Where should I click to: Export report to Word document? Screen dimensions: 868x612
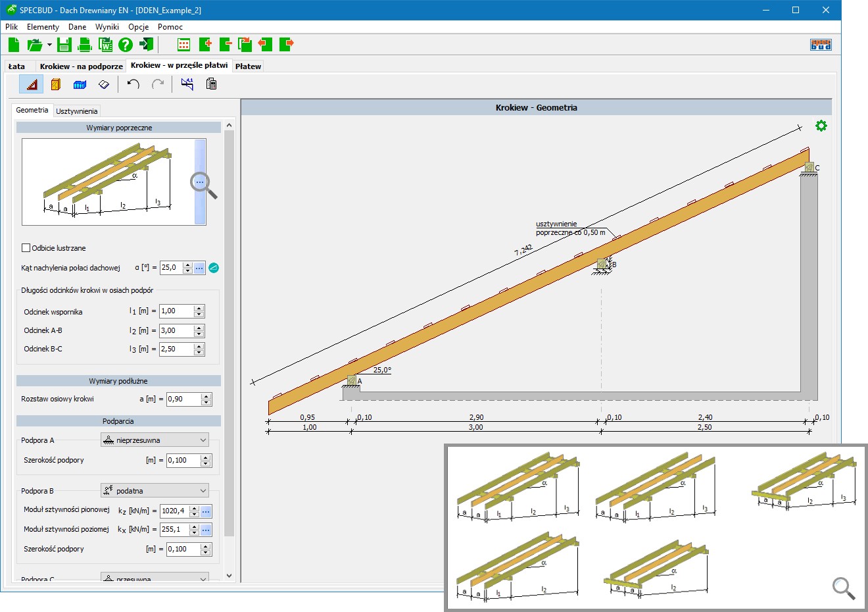pos(105,45)
